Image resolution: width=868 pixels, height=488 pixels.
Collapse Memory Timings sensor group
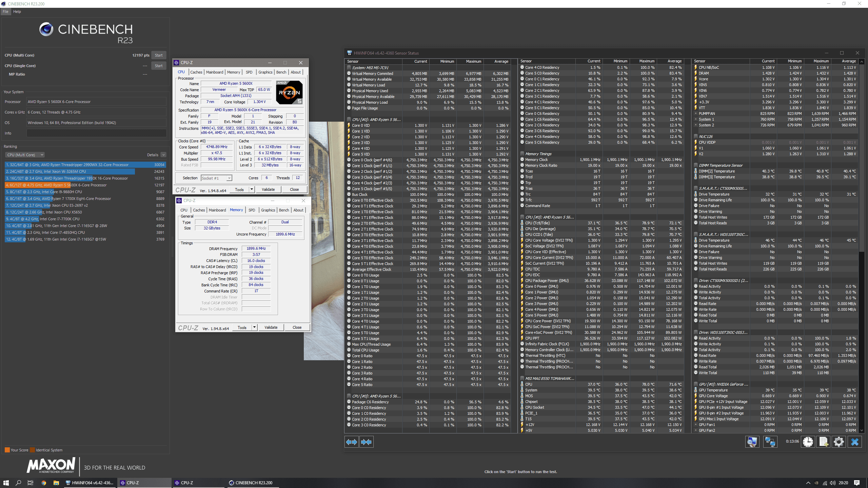522,154
